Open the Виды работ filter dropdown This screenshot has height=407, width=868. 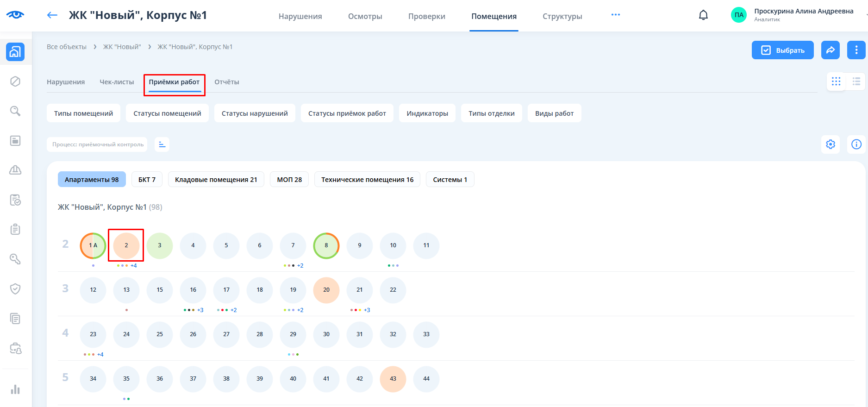pyautogui.click(x=554, y=113)
